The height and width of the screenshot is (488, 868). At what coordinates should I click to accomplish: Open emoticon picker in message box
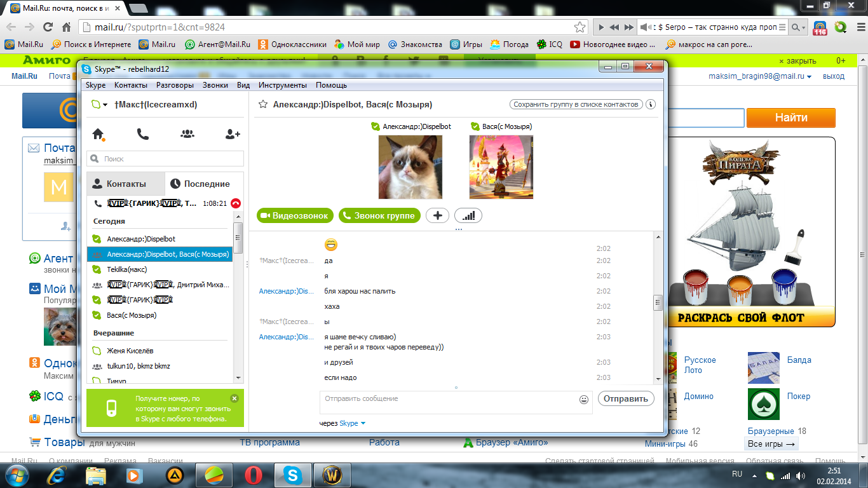coord(584,400)
